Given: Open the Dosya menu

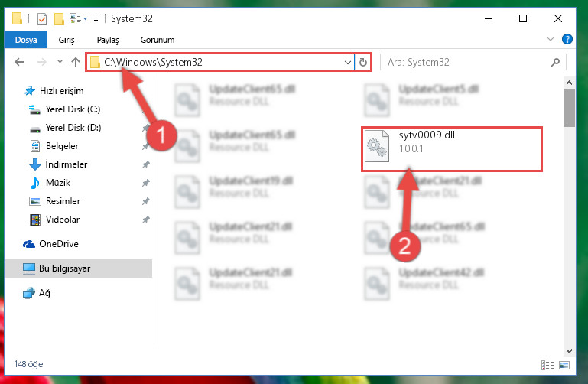Looking at the screenshot, I should point(26,40).
